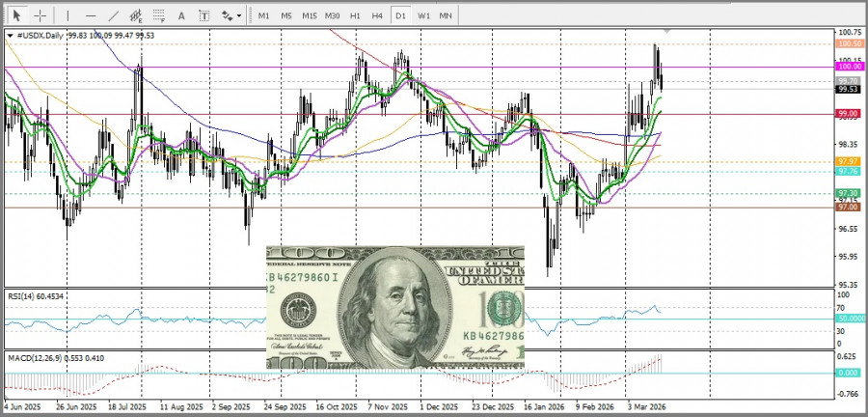Switch chart to M15 timeframe
Screen dimensions: 868x417
pos(310,15)
